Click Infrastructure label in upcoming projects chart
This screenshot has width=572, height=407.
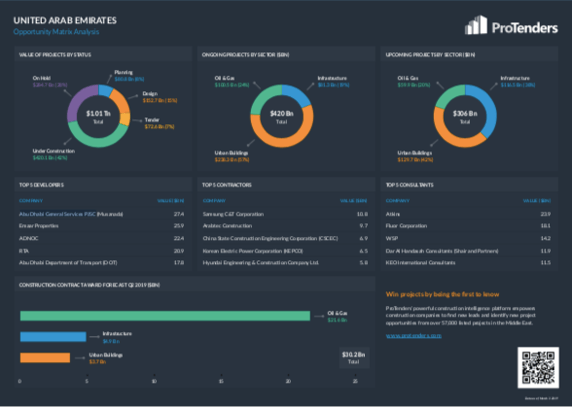515,78
